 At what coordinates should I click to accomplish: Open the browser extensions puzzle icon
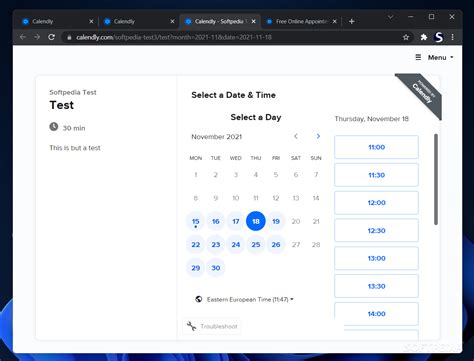pos(424,37)
